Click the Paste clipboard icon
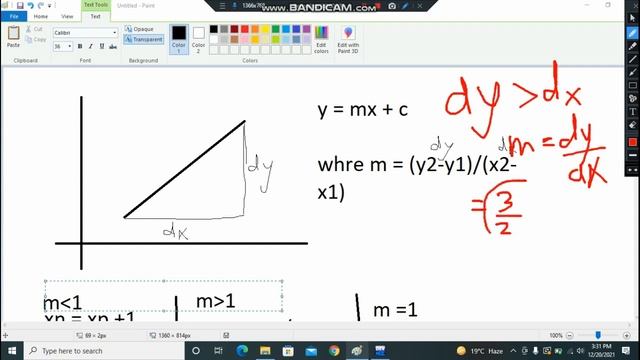Screen dimensions: 640x360 coord(13,33)
